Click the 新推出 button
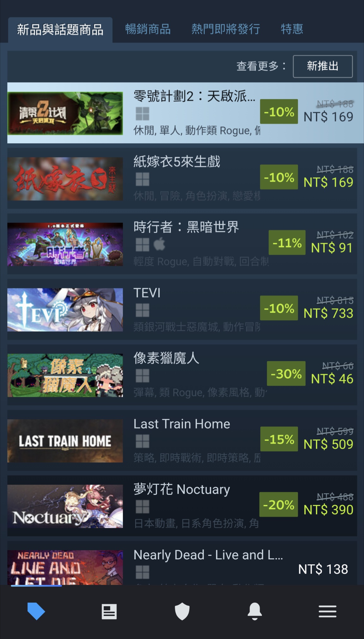The width and height of the screenshot is (364, 639). pyautogui.click(x=323, y=66)
